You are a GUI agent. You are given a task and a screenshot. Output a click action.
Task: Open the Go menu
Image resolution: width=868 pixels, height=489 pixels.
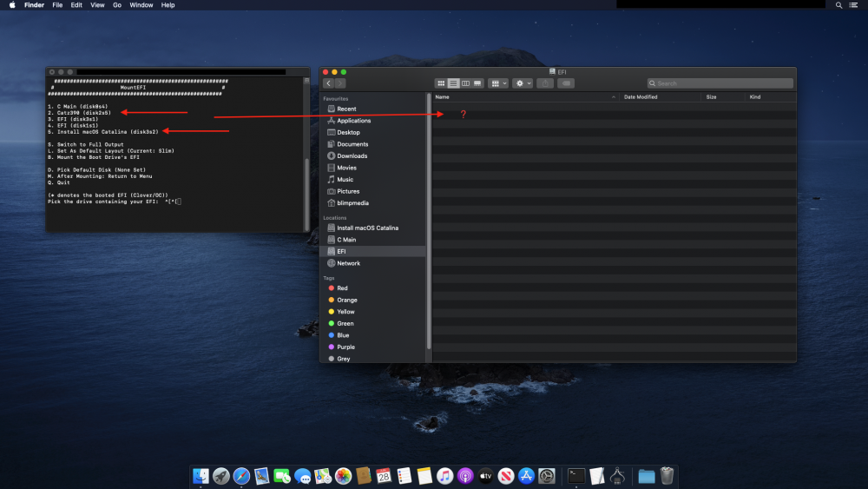point(117,5)
